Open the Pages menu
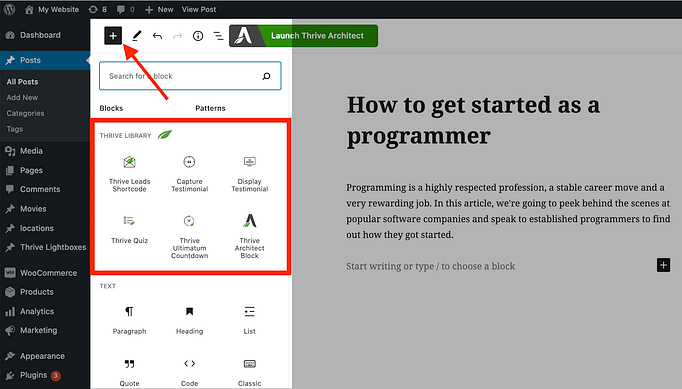The image size is (682, 389). click(x=45, y=170)
